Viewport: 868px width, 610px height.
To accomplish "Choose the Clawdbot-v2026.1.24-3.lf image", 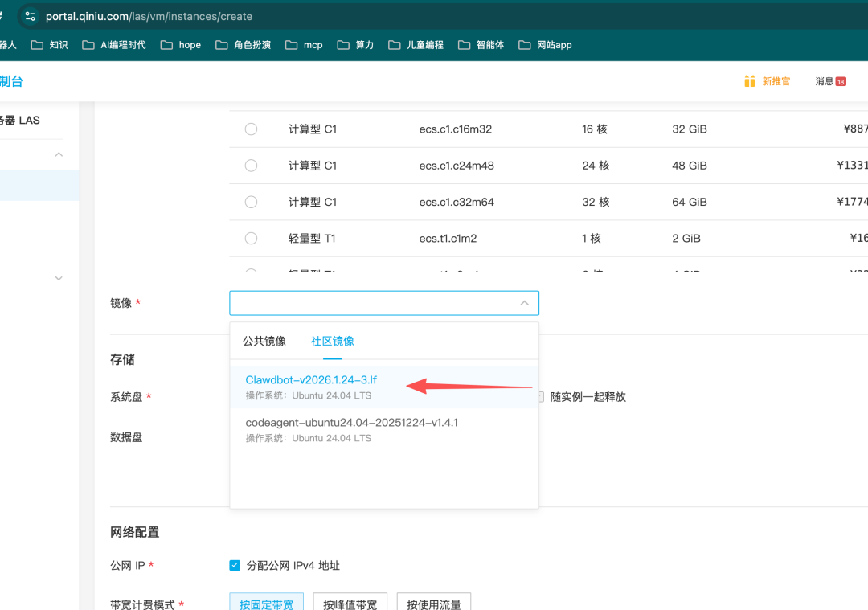I will coord(383,387).
